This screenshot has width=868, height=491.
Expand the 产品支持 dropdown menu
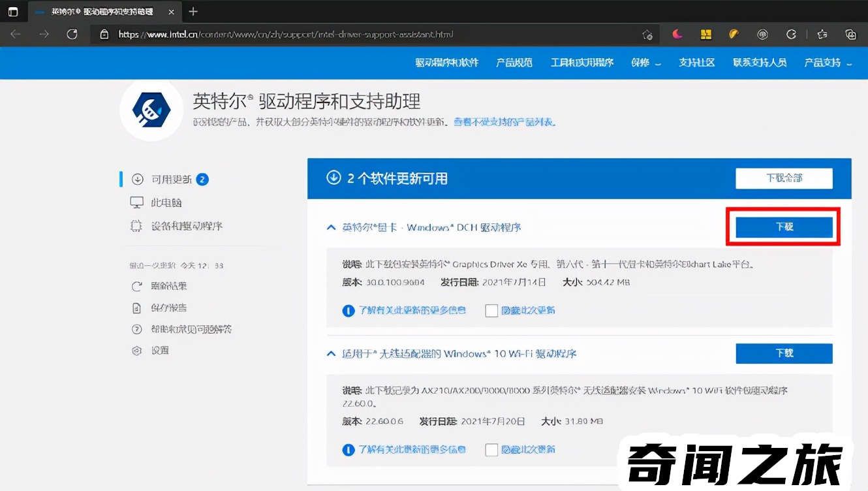click(x=828, y=63)
